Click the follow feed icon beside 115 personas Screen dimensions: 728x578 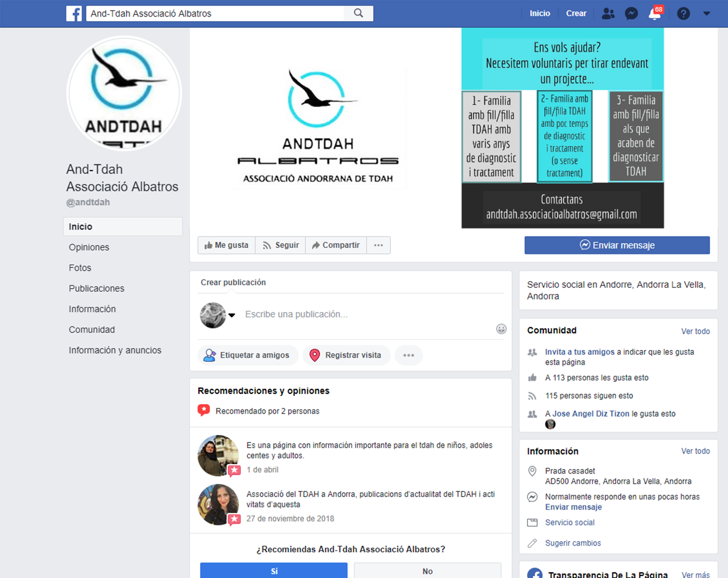(x=532, y=396)
